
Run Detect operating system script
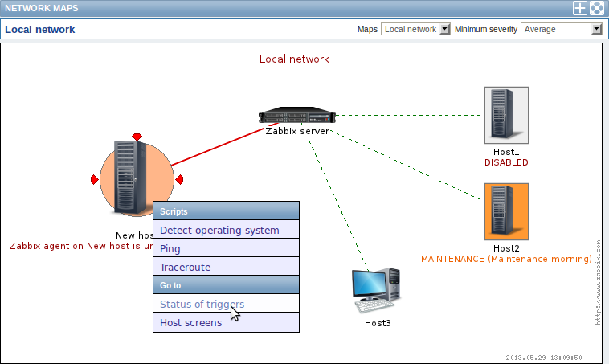[x=226, y=230]
